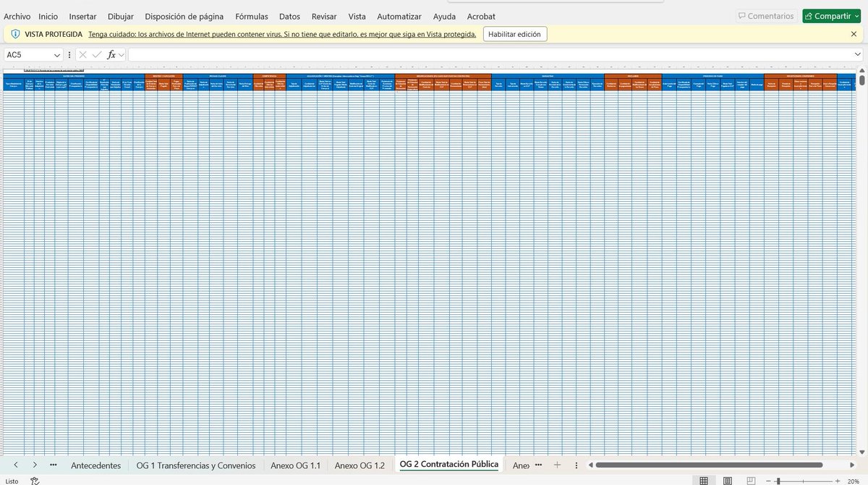The image size is (868, 485).
Task: Open the protected view warning link
Action: click(x=282, y=34)
